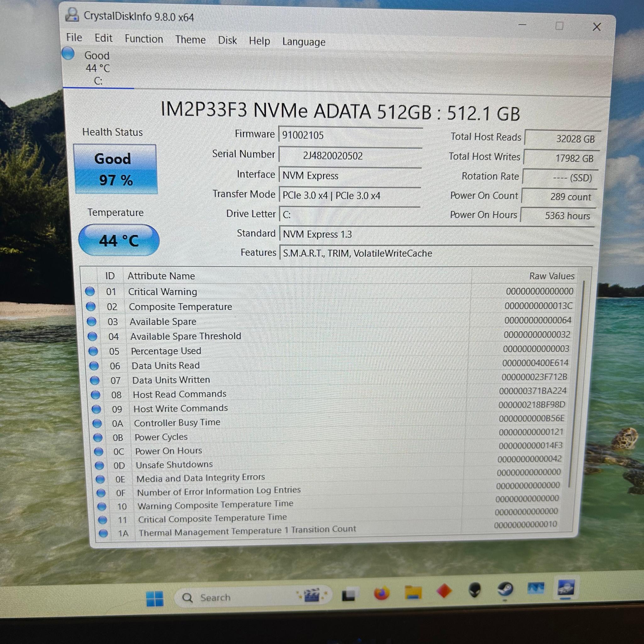
Task: Click the taskbar search clapperboard highlight icon
Action: [x=311, y=594]
